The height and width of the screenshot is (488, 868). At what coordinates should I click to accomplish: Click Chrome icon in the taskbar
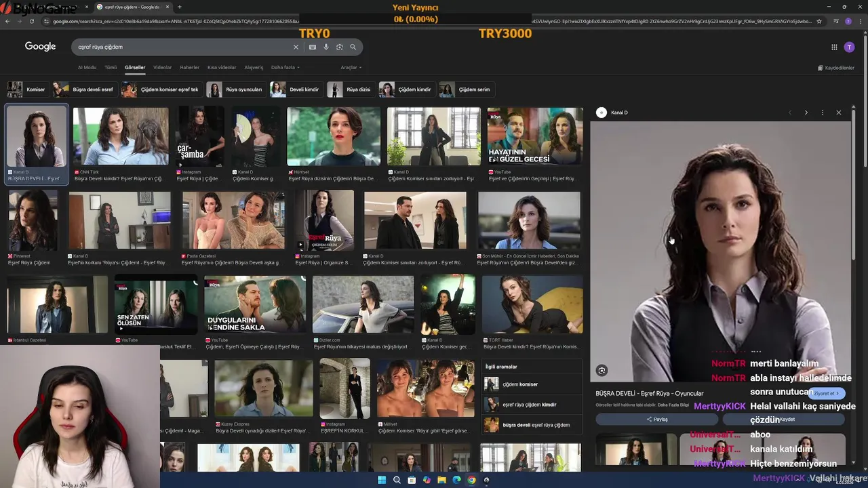point(471,480)
